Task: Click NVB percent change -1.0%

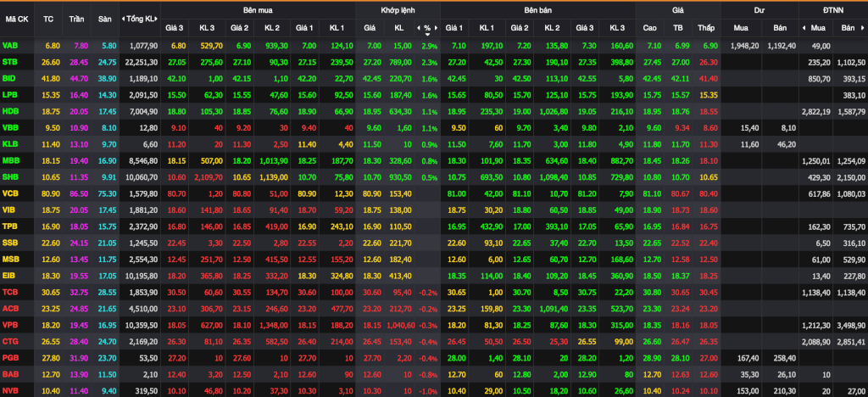Action: (x=428, y=391)
